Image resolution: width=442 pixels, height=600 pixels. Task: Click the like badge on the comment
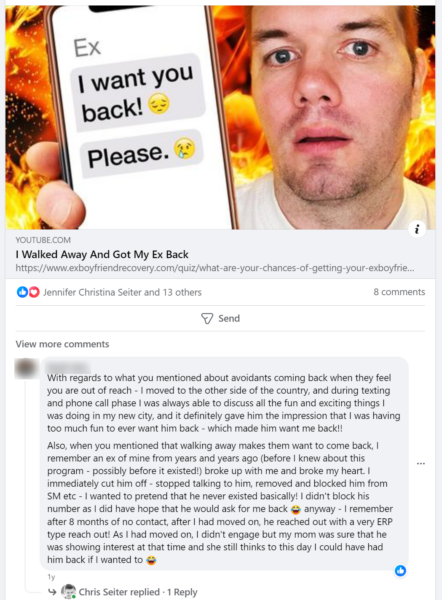pos(400,571)
